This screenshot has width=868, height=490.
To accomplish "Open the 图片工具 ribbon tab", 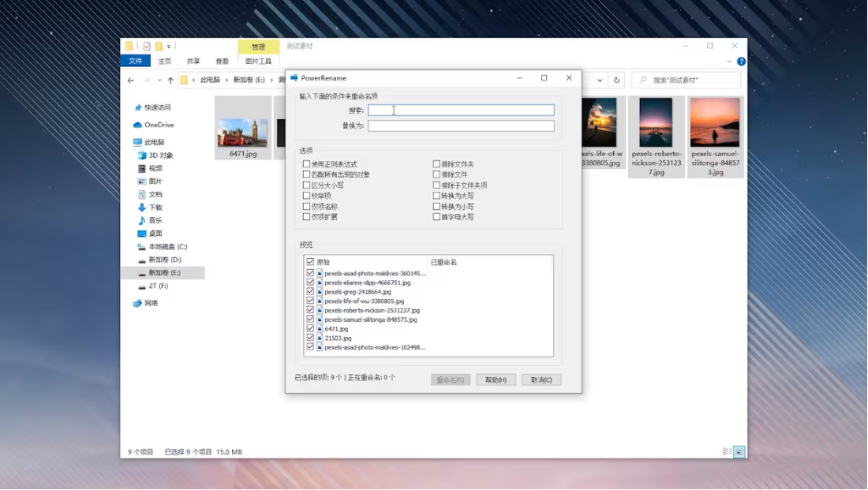I will pos(259,62).
